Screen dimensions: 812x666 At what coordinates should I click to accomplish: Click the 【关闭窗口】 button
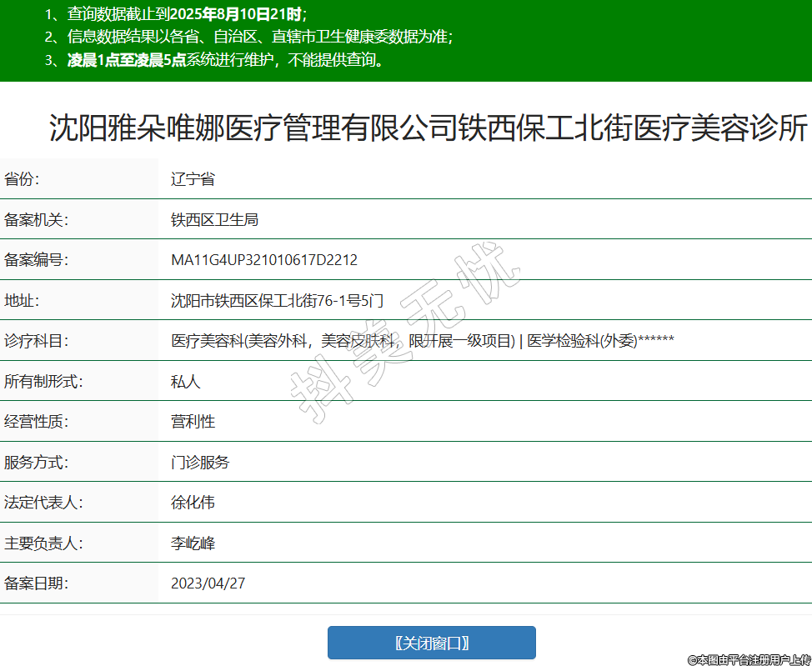(431, 643)
